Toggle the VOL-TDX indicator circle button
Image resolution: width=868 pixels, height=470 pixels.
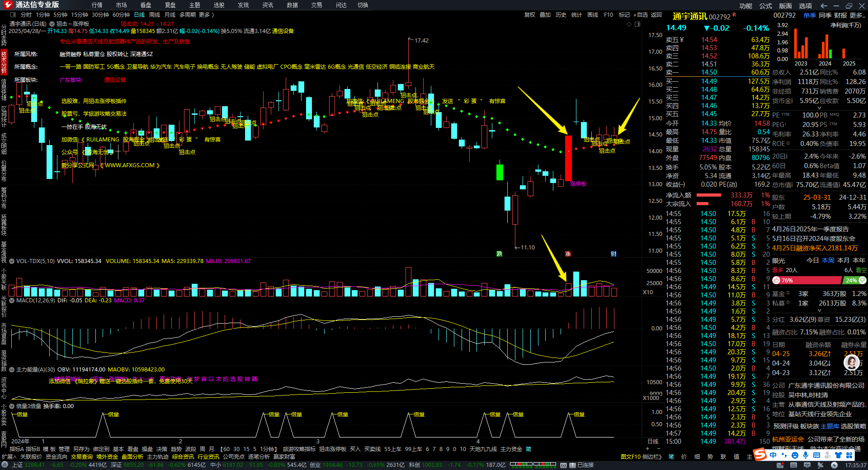(x=12, y=261)
